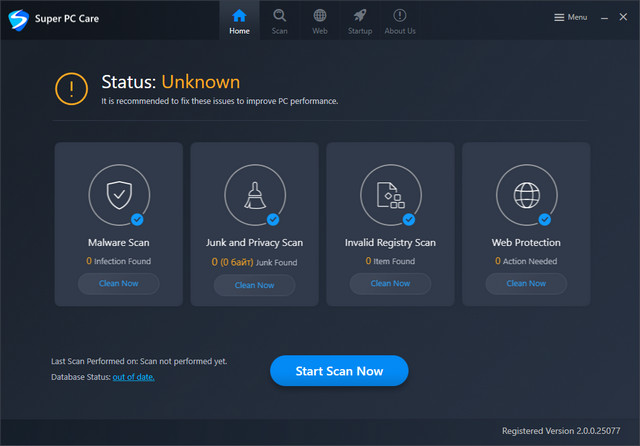The width and height of the screenshot is (640, 446).
Task: Toggle the Malware Scan checkmark
Action: (x=137, y=220)
